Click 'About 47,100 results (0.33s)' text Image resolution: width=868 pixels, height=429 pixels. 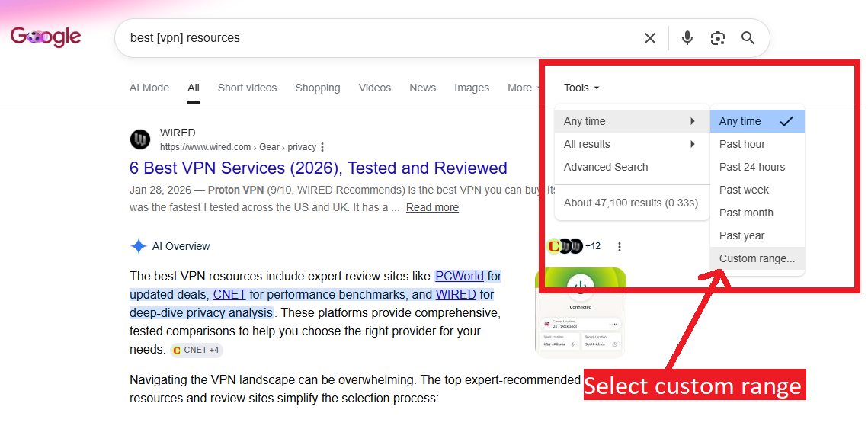(x=631, y=203)
